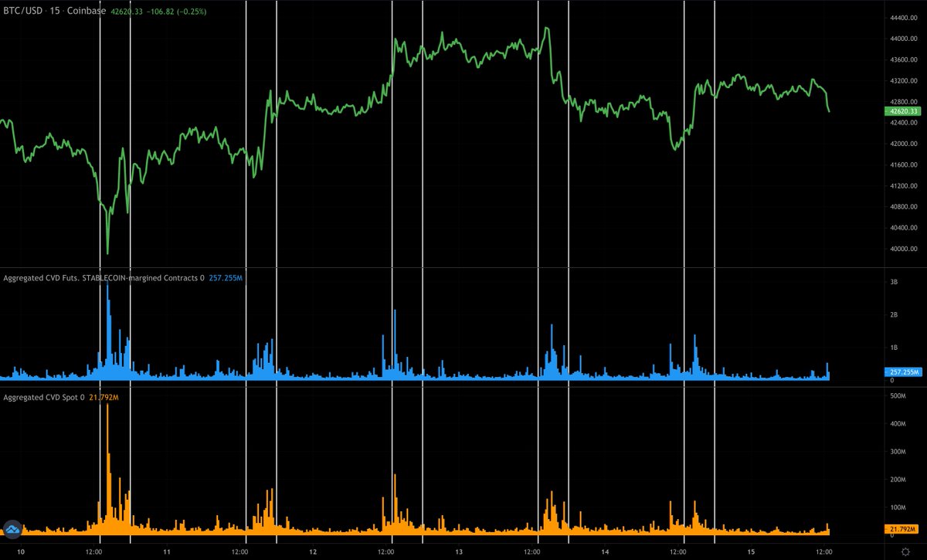Click the 1B futures volume axis label
927x560 pixels.
(x=892, y=348)
